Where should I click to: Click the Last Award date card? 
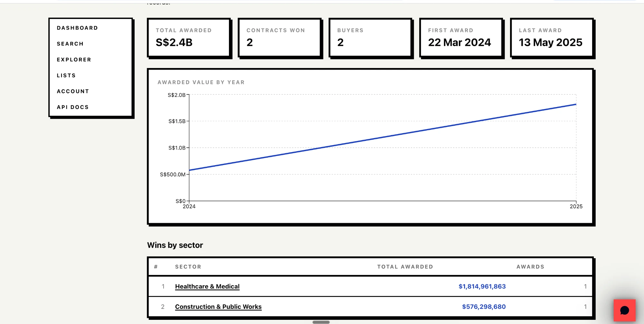[552, 38]
